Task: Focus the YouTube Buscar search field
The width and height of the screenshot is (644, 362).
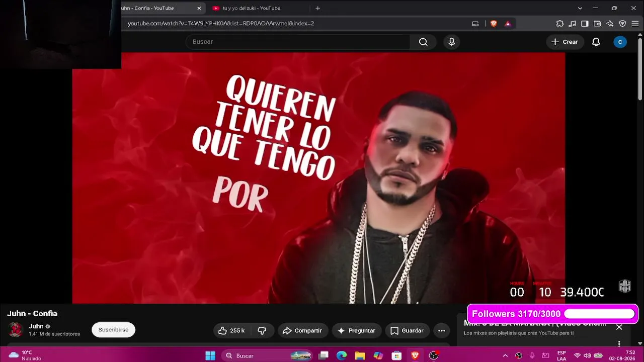Action: click(x=298, y=42)
